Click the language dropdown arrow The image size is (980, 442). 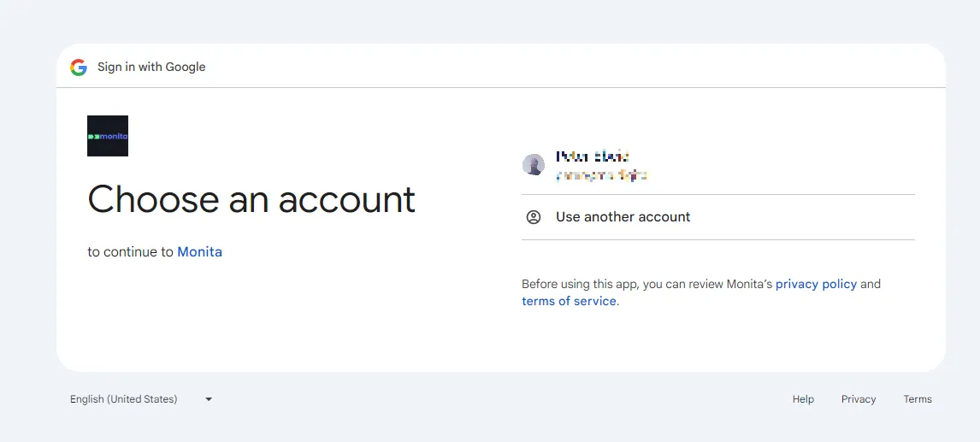pos(209,399)
